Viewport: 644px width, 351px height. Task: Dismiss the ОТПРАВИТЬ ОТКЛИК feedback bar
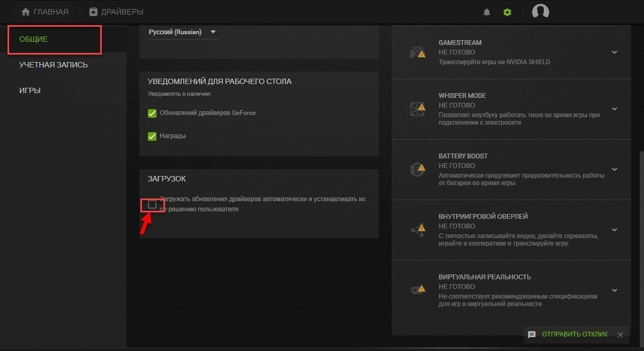coord(620,335)
